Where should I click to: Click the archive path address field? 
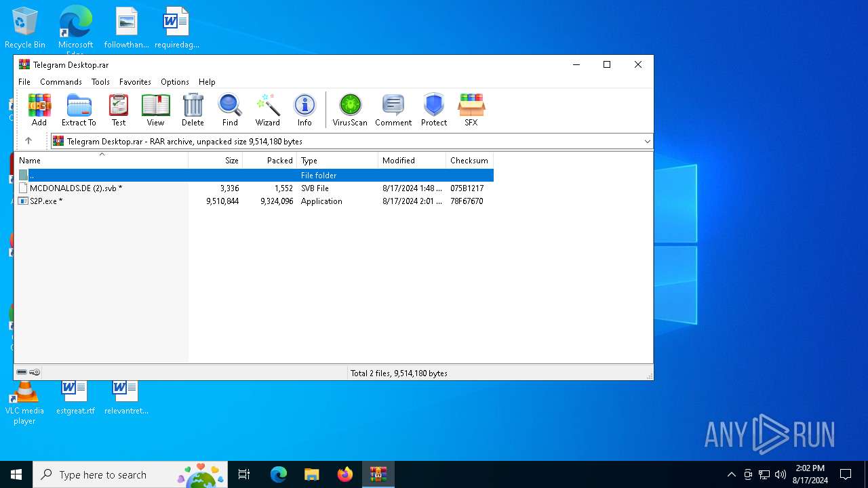tap(352, 142)
